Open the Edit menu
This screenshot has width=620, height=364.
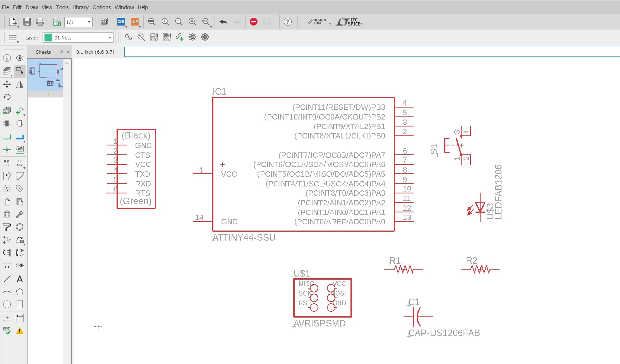17,7
